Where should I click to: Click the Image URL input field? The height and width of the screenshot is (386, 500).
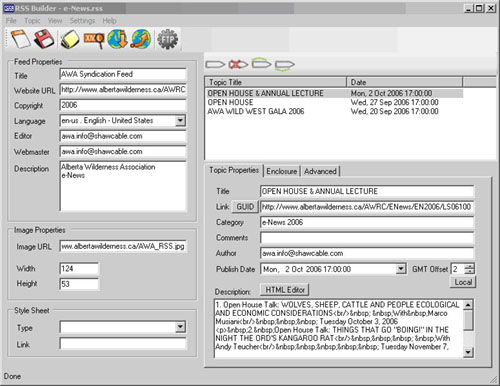(123, 246)
